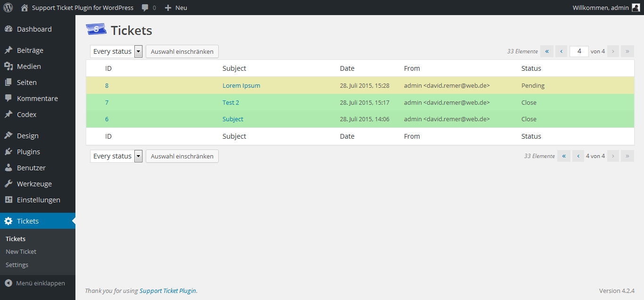
Task: Go to previous page using bottom pagination
Action: pos(578,156)
